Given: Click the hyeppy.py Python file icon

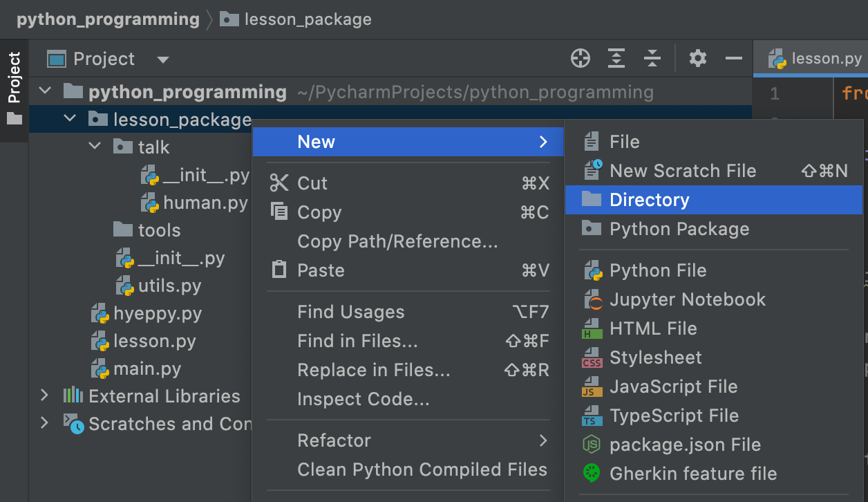Looking at the screenshot, I should point(101,313).
